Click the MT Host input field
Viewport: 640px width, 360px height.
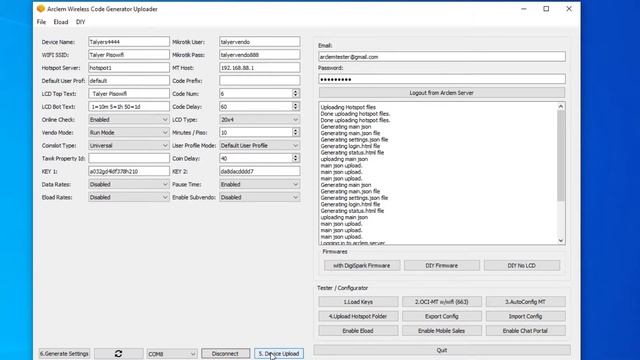(260, 68)
